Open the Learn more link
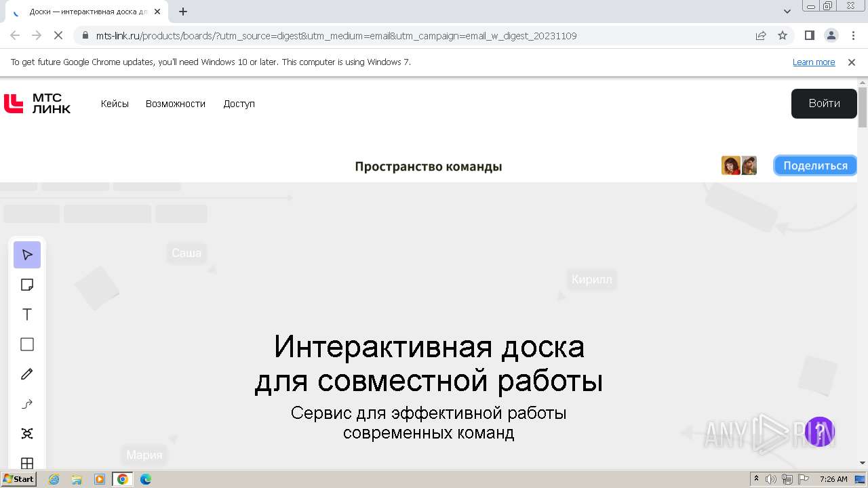The height and width of the screenshot is (488, 868). 814,62
